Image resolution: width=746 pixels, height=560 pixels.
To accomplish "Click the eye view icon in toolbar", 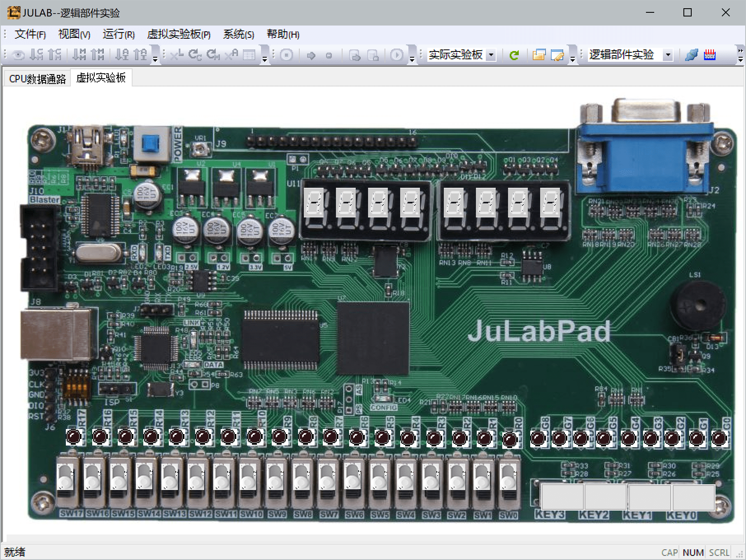I will pos(19,55).
